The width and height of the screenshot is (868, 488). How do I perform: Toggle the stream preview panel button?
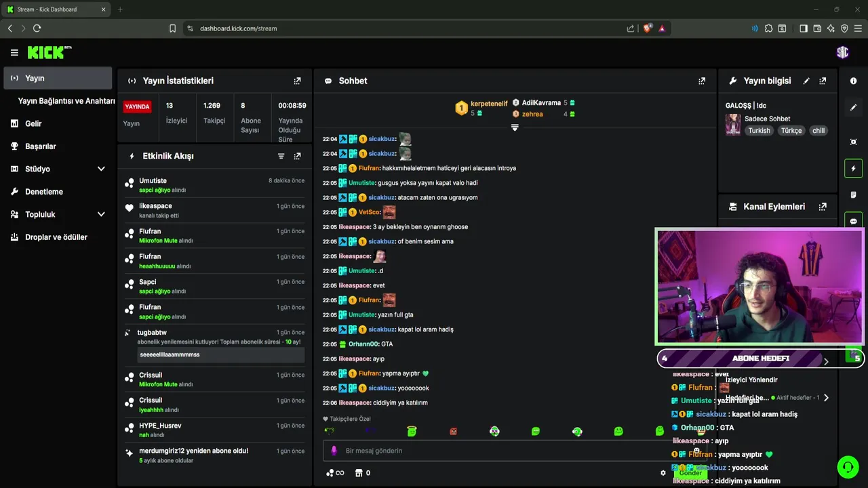pyautogui.click(x=853, y=142)
